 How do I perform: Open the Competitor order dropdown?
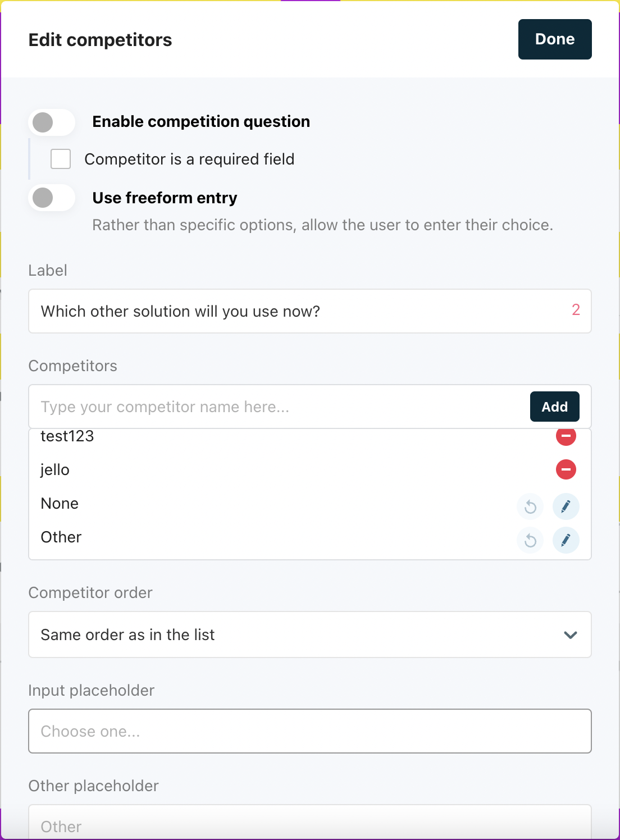point(310,634)
